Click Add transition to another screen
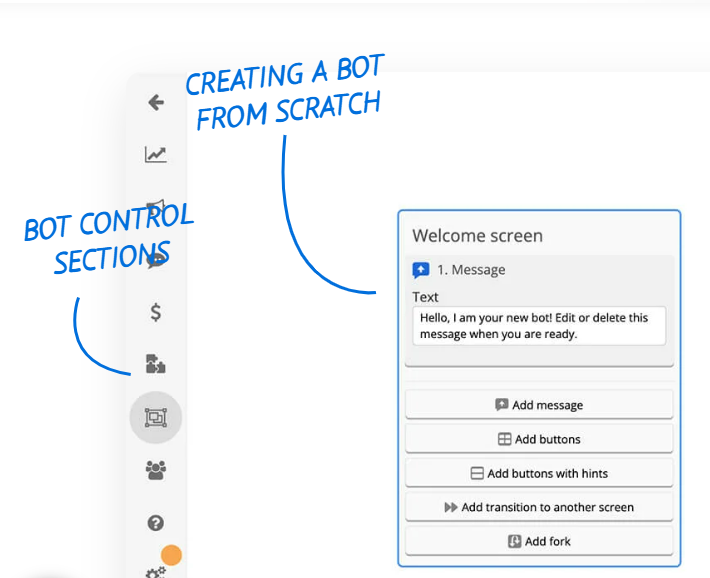This screenshot has height=578, width=710. pyautogui.click(x=539, y=507)
